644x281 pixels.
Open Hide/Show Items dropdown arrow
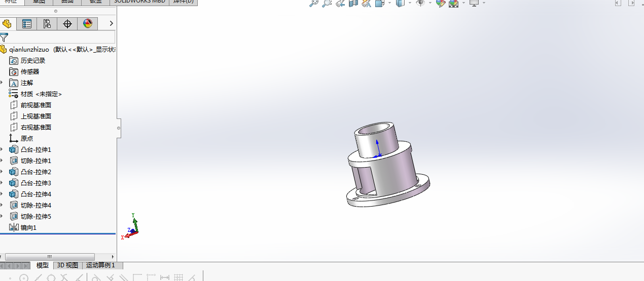[x=430, y=3]
